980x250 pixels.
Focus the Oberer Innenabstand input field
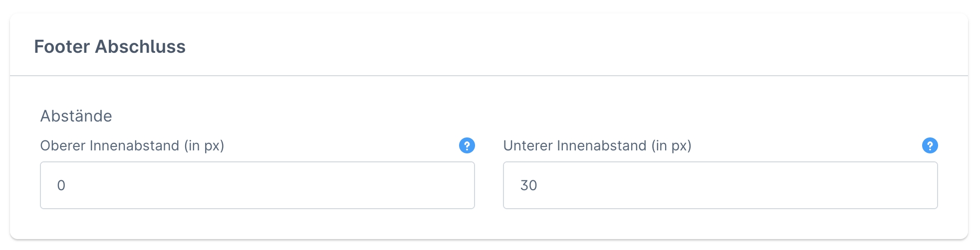point(257,185)
